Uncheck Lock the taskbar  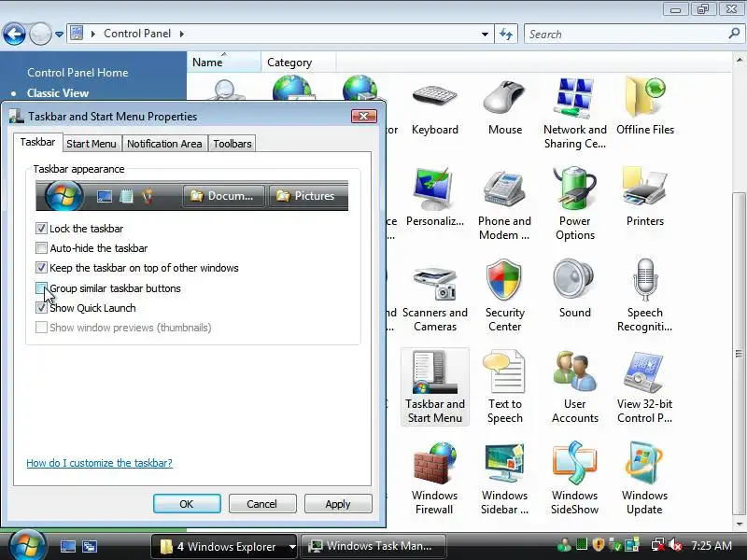(41, 229)
